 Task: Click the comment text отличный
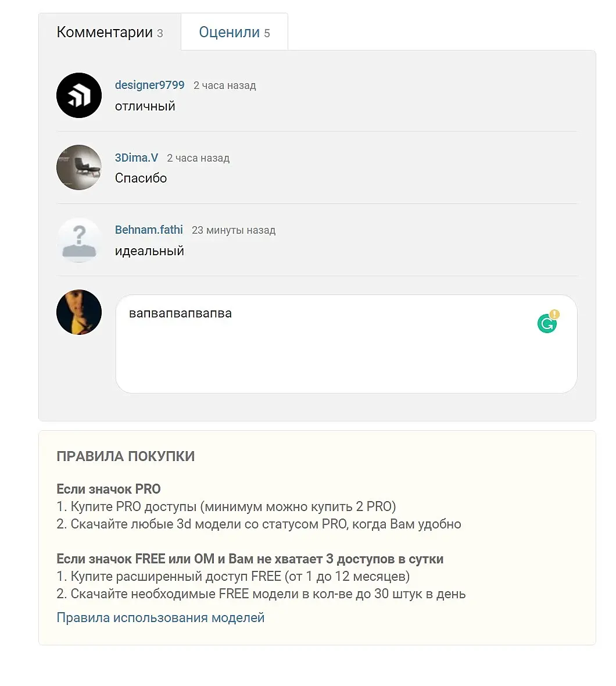click(x=145, y=106)
